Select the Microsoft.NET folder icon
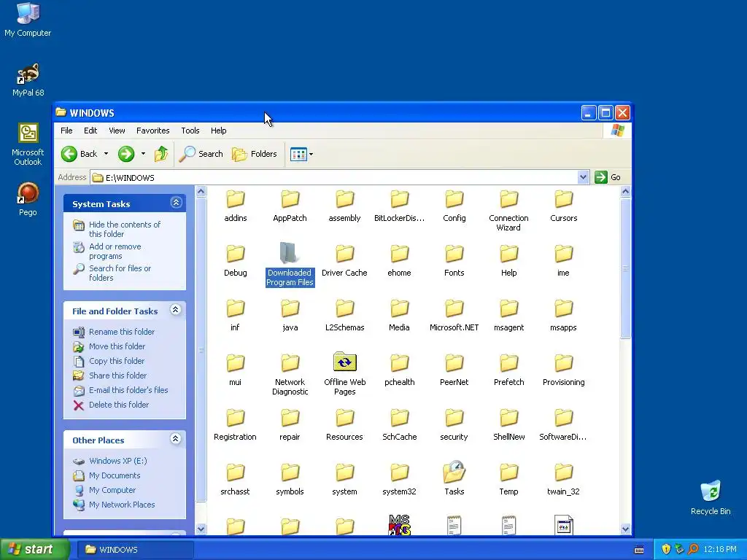The image size is (747, 560). [x=454, y=308]
